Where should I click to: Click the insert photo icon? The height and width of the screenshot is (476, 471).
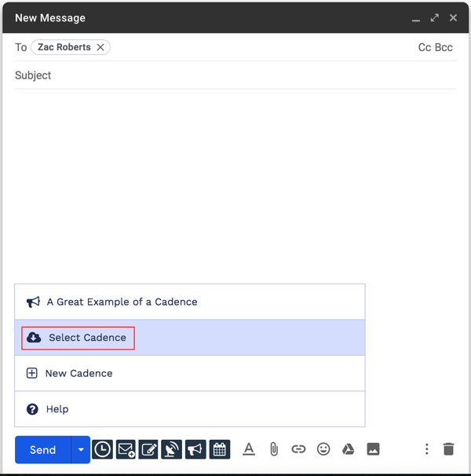pyautogui.click(x=373, y=449)
